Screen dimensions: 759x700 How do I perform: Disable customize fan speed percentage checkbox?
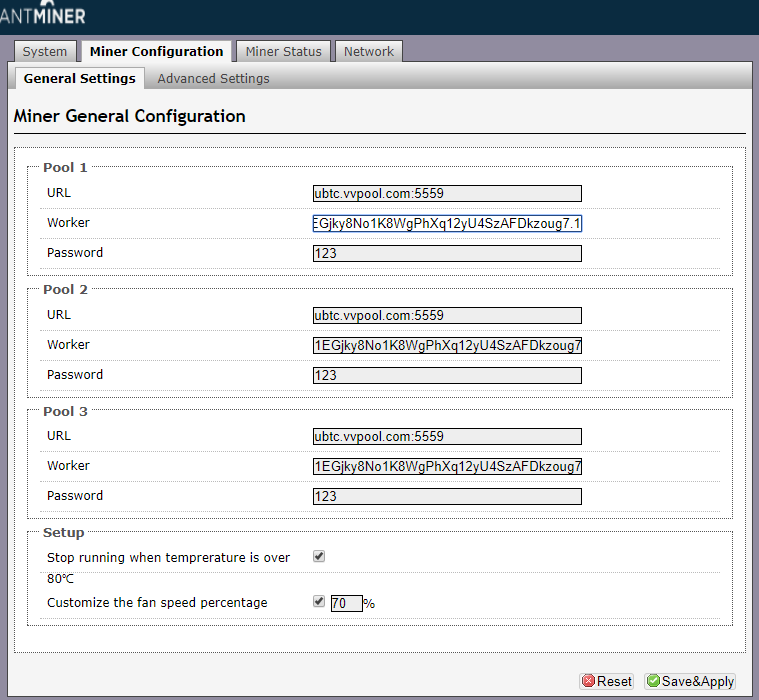point(319,602)
